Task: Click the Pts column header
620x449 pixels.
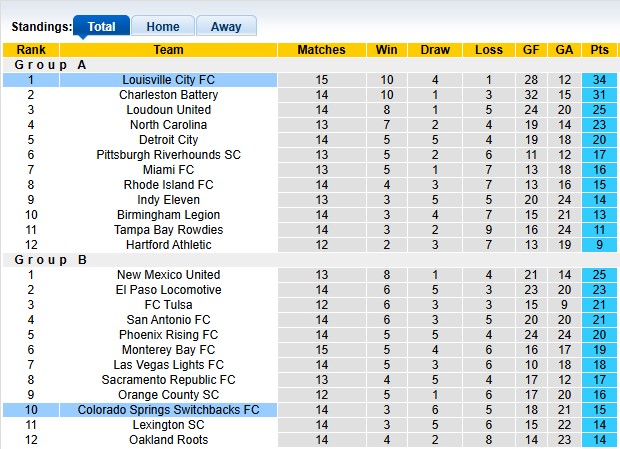Action: pos(599,50)
